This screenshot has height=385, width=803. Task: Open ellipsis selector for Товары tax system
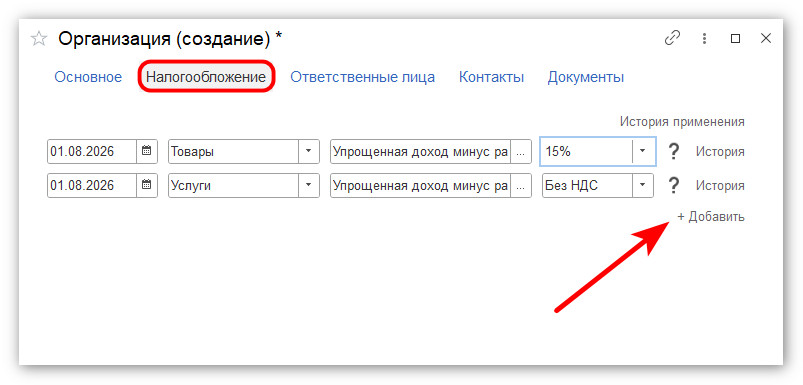click(x=521, y=152)
